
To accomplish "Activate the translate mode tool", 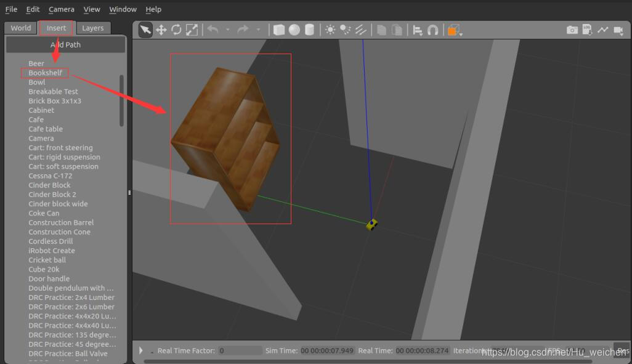I will pyautogui.click(x=161, y=30).
